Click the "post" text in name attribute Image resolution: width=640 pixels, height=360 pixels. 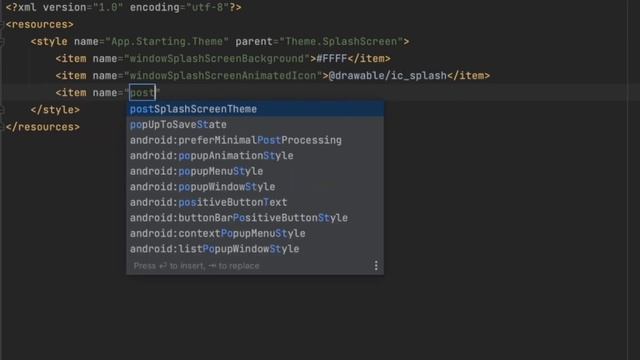click(x=142, y=93)
